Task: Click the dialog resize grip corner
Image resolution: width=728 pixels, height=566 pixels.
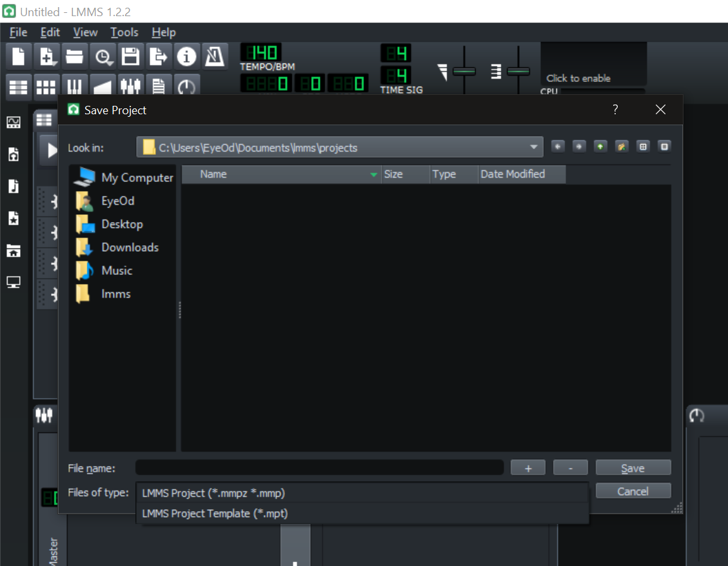Action: point(677,508)
